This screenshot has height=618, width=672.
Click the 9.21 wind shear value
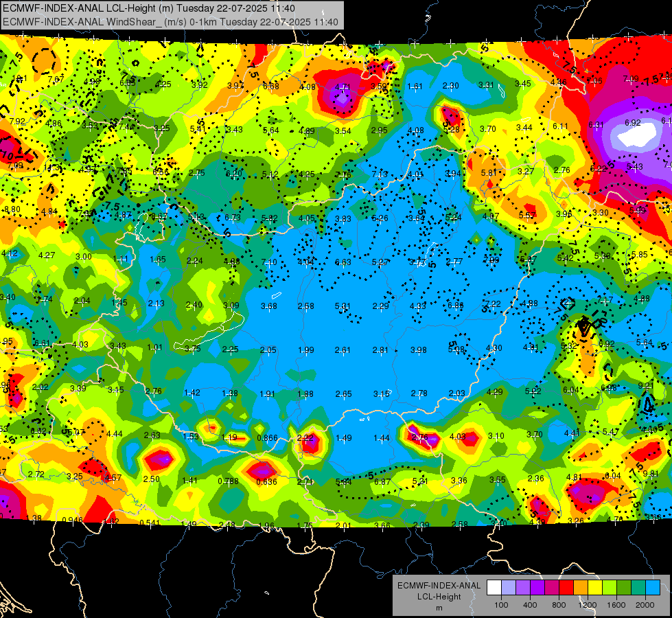click(646, 385)
